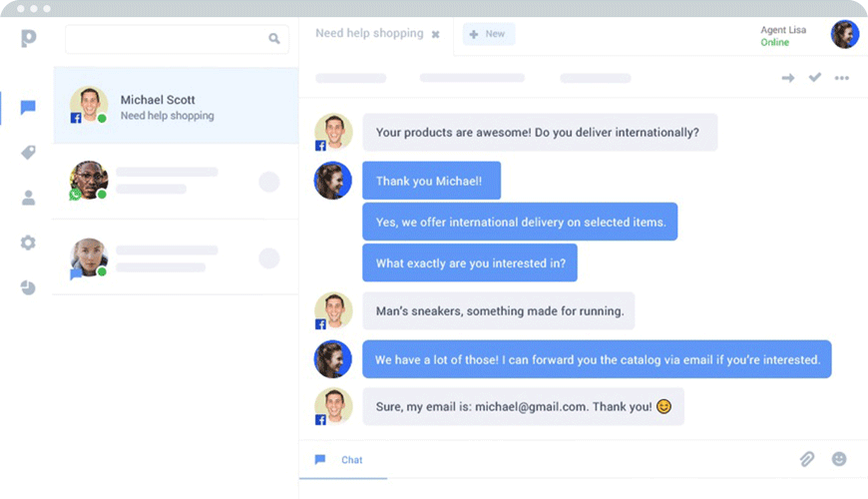
Task: Select the Chat tab in message composer
Action: coord(342,460)
